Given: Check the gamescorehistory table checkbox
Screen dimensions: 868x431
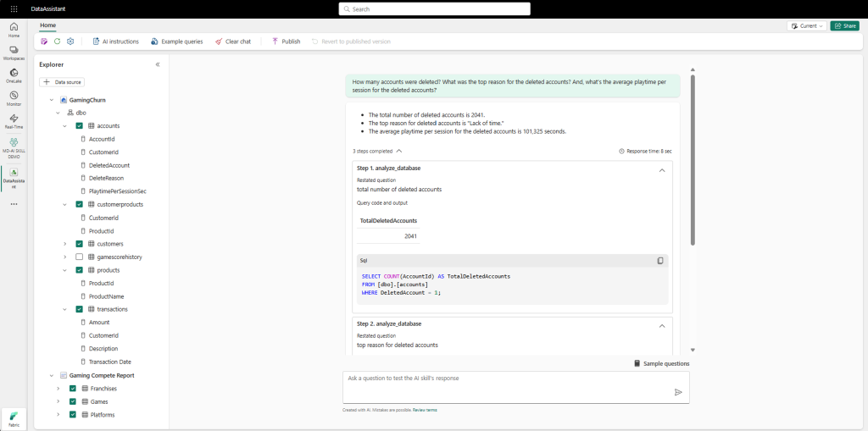Looking at the screenshot, I should point(79,257).
